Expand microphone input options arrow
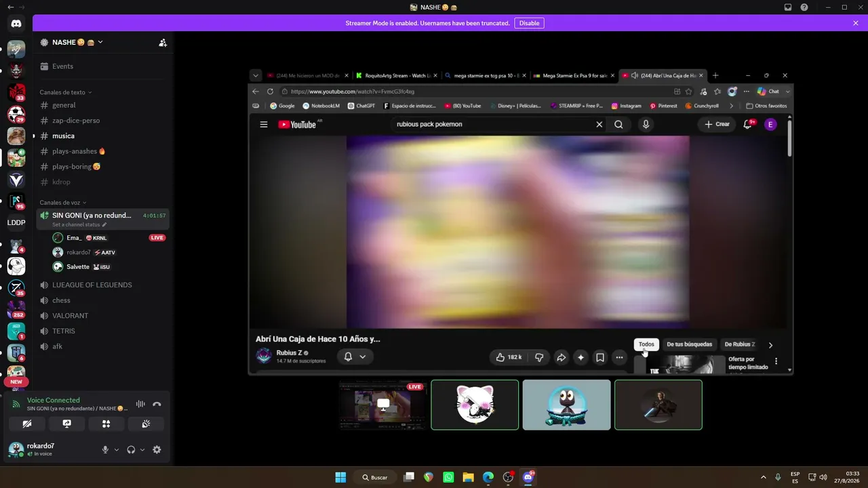The width and height of the screenshot is (868, 488). click(x=117, y=450)
